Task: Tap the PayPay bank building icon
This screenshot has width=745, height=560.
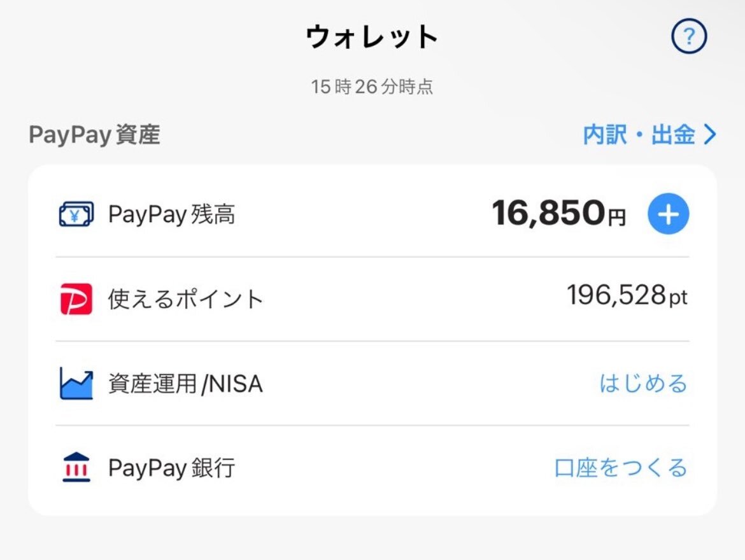Action: [x=76, y=467]
